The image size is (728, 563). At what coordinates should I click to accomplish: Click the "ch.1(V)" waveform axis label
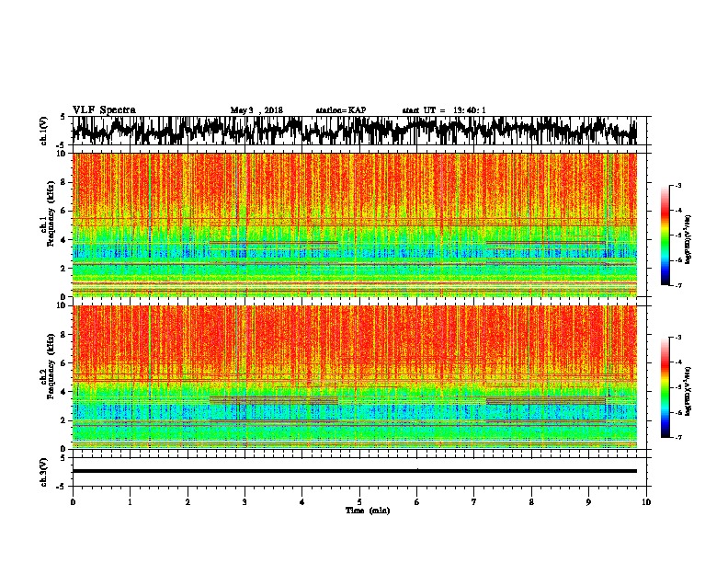[44, 131]
